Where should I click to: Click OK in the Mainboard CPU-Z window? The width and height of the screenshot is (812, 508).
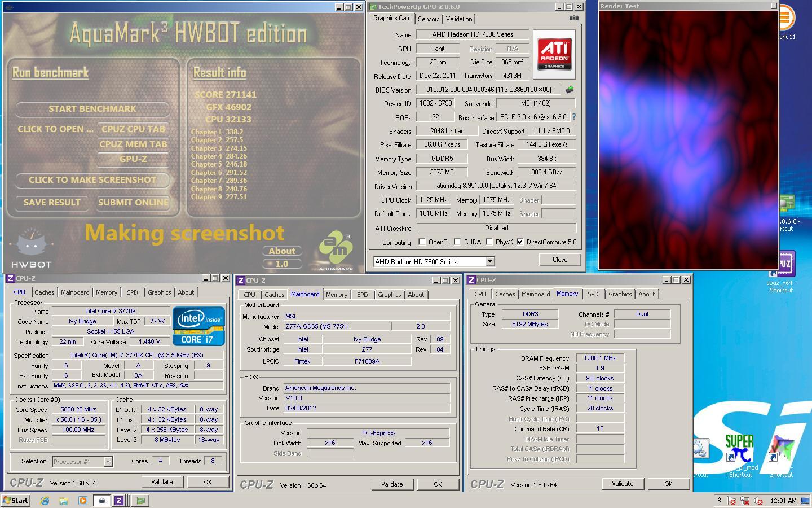coord(438,484)
